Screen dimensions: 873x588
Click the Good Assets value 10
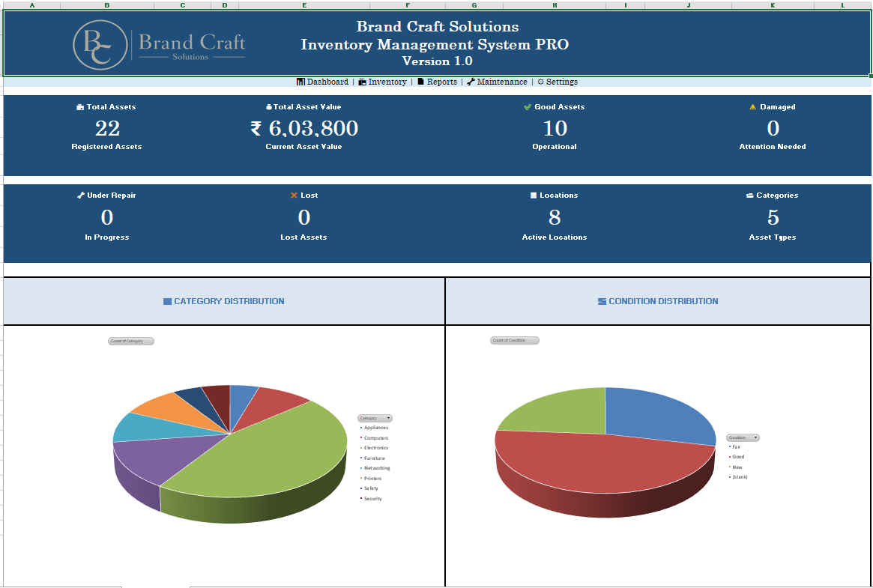point(555,129)
